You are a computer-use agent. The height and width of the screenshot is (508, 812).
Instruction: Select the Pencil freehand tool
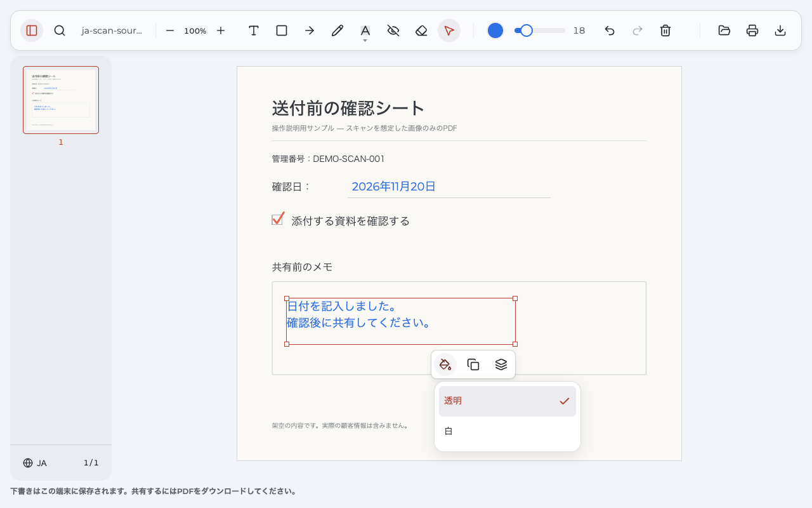click(337, 30)
